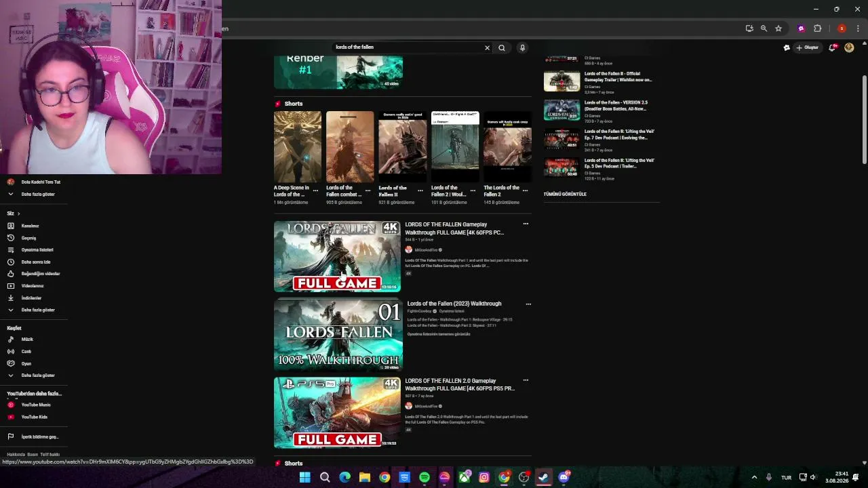Expand Daha fazla göster below İndirilenler
This screenshot has width=868, height=488.
pos(38,310)
